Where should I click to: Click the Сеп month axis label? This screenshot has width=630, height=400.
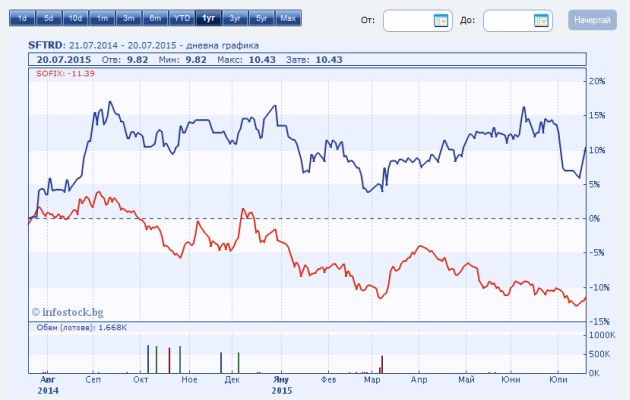click(93, 380)
